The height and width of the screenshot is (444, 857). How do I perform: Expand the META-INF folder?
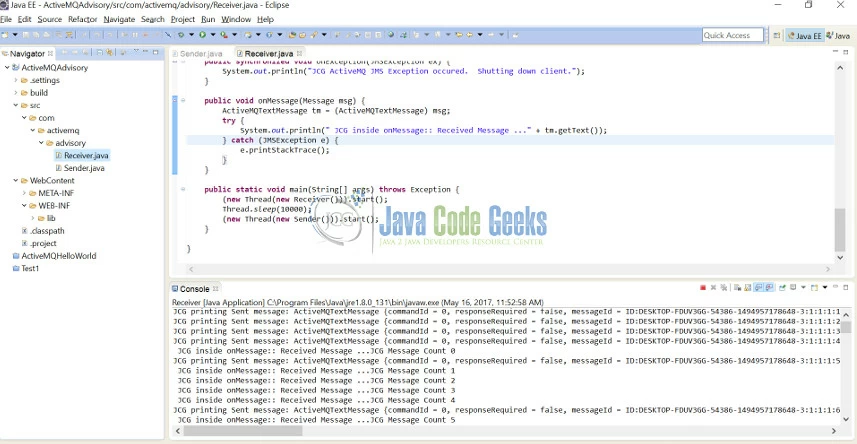24,193
